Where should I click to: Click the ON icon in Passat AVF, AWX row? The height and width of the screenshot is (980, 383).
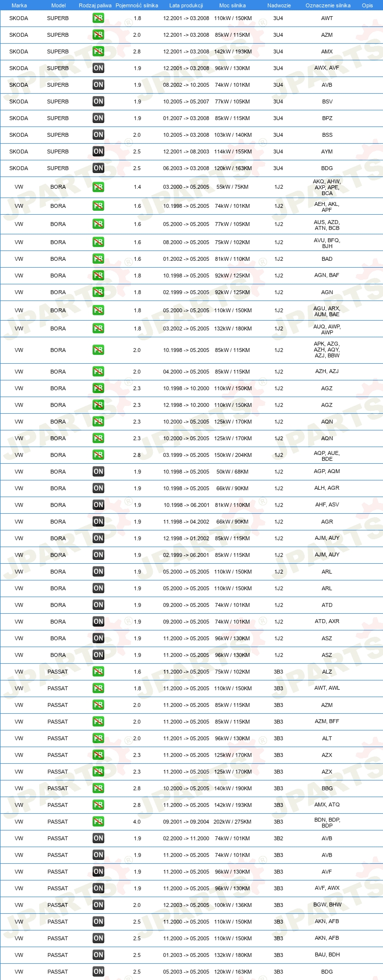[98, 888]
